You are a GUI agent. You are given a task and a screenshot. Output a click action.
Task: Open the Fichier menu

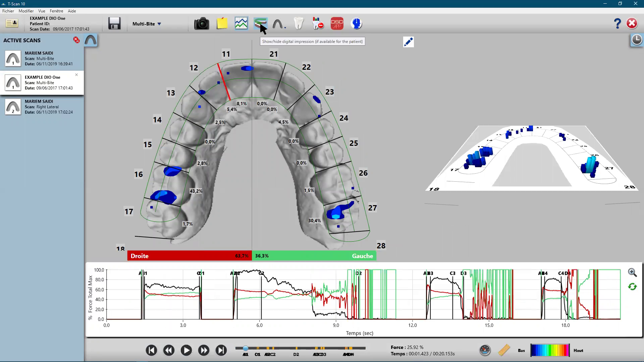[8, 11]
